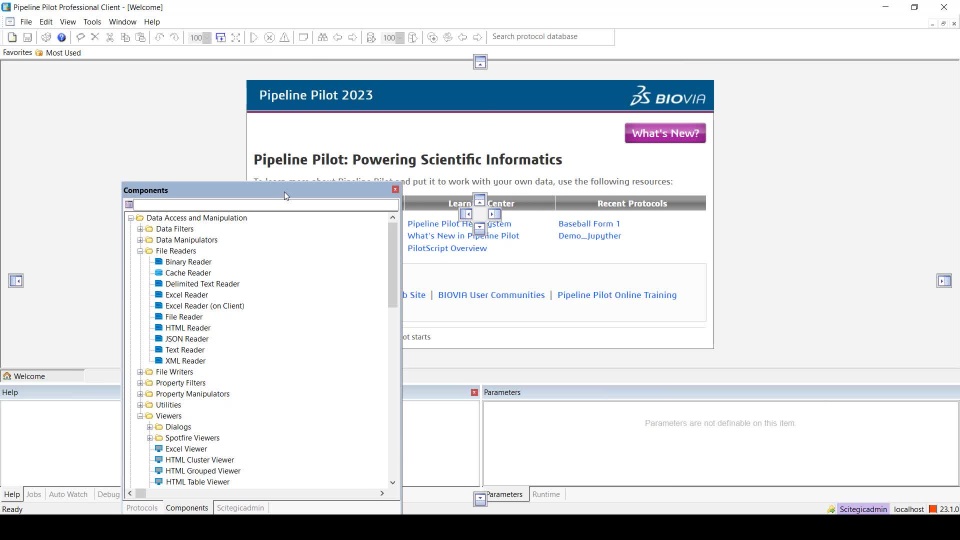Image resolution: width=960 pixels, height=540 pixels.
Task: Open the Demo_Jupyther recent protocol
Action: (590, 236)
